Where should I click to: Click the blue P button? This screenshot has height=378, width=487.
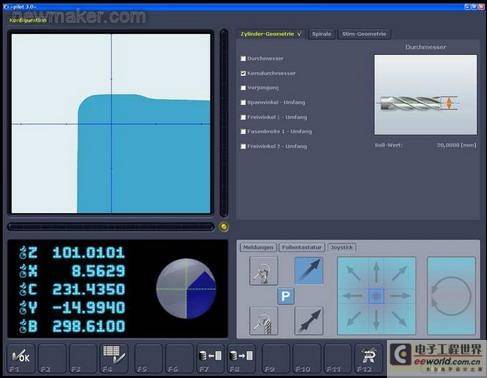(x=286, y=296)
